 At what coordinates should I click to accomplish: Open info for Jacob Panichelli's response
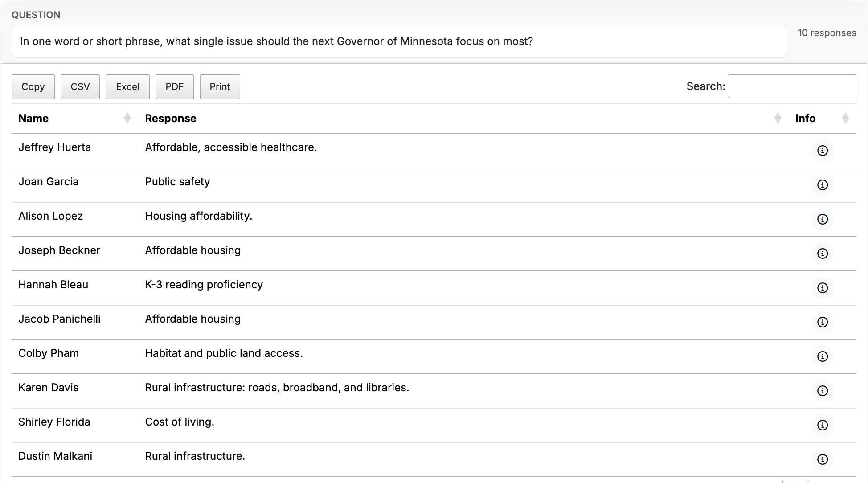[x=822, y=323]
